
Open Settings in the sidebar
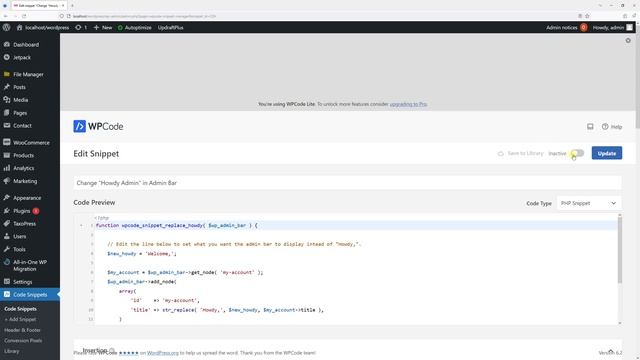tap(22, 282)
